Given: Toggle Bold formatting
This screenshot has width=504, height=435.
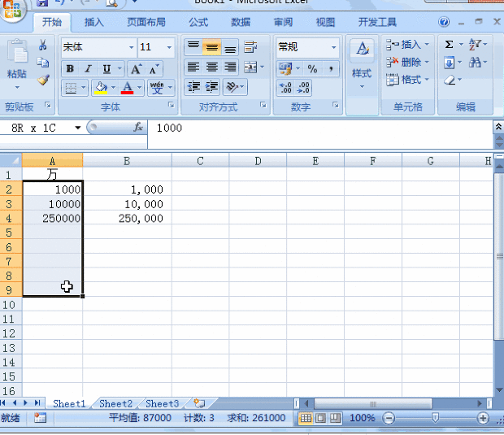Looking at the screenshot, I should coord(70,69).
